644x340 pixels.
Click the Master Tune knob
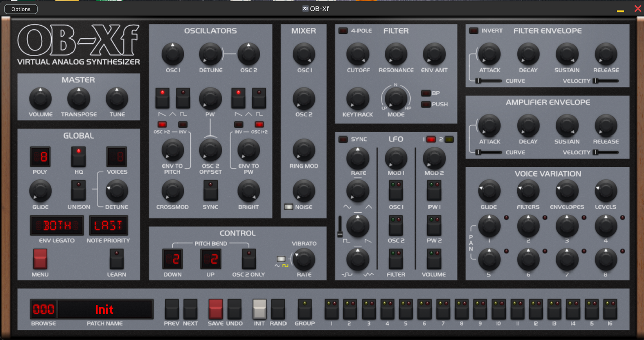click(117, 98)
